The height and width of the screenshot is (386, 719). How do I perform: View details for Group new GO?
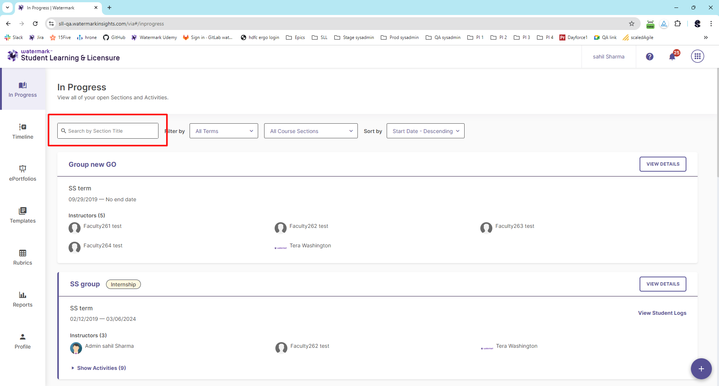[x=663, y=164]
